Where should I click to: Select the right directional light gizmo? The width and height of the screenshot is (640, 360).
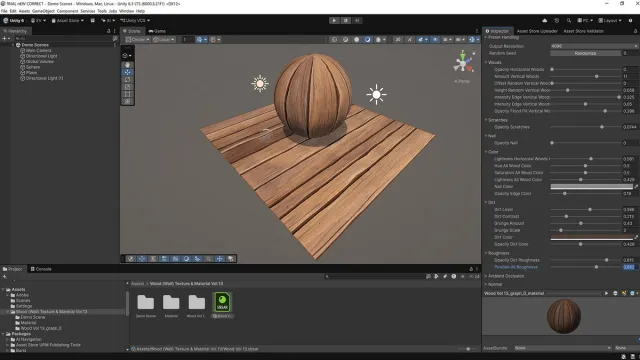(376, 95)
